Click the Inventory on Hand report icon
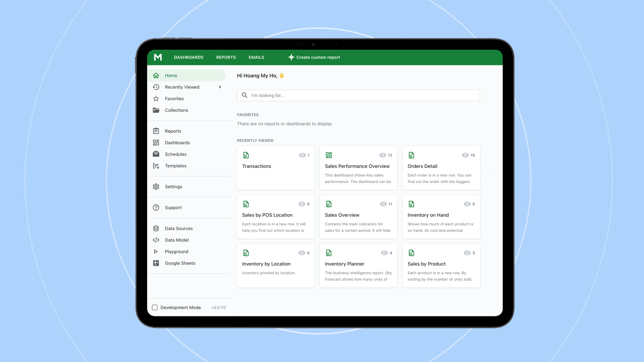The image size is (644, 362). point(411,204)
